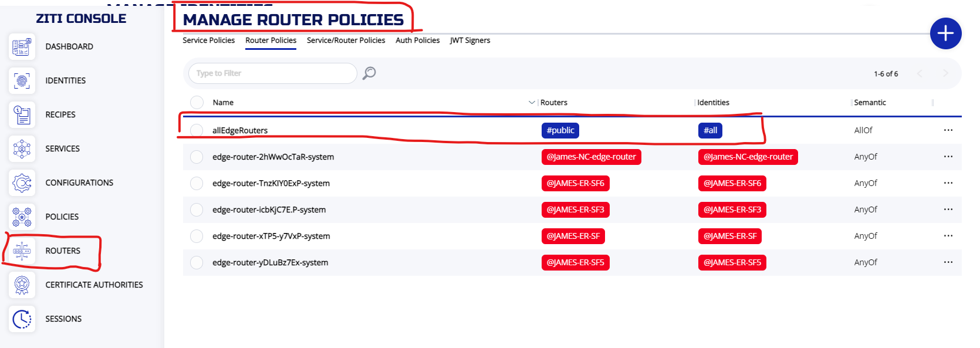Select the allEdgeRouters row checkbox
The height and width of the screenshot is (348, 980).
point(197,130)
